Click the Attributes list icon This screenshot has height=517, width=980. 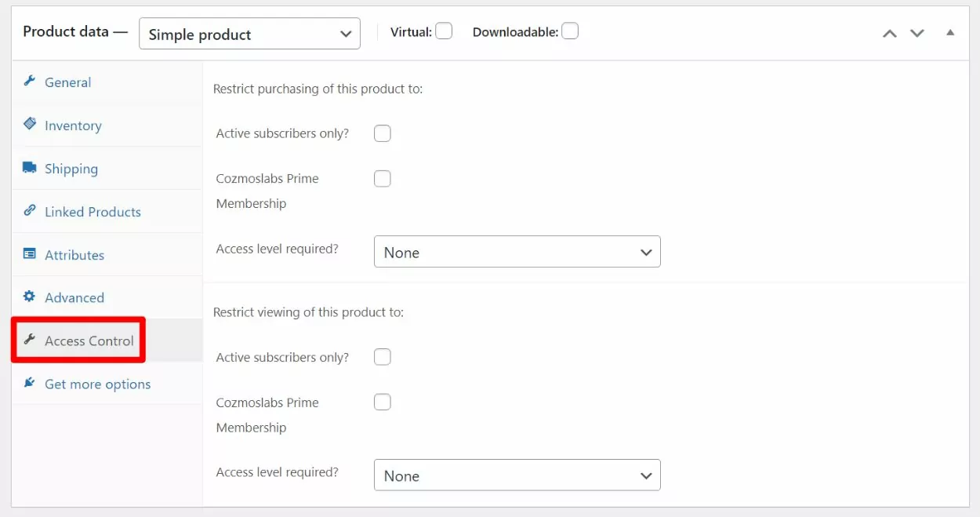pyautogui.click(x=30, y=254)
